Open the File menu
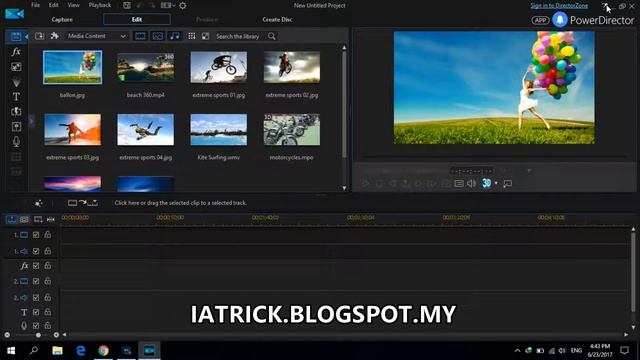Screen dimensions: 640x360 tap(36, 5)
